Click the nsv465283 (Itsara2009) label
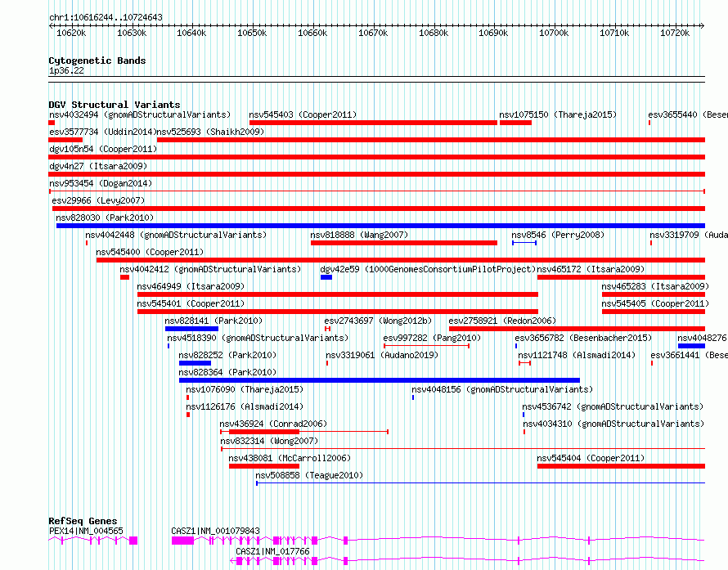Screen dimensions: 728x570 (x=655, y=286)
